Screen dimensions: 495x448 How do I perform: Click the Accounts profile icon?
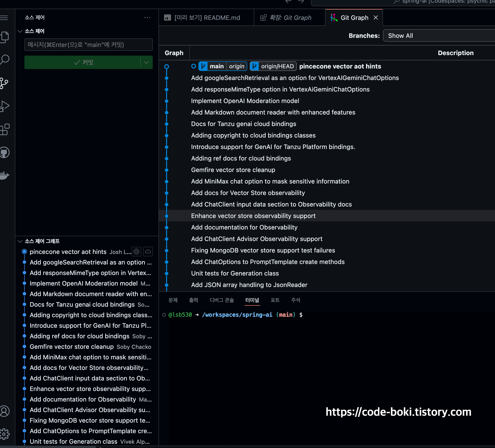tap(4, 411)
